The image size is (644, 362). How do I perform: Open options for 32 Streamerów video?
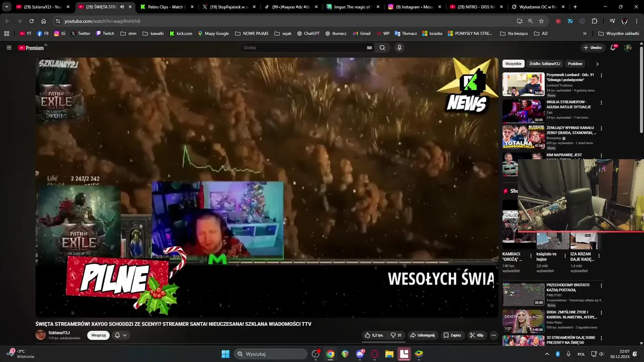pos(601,338)
